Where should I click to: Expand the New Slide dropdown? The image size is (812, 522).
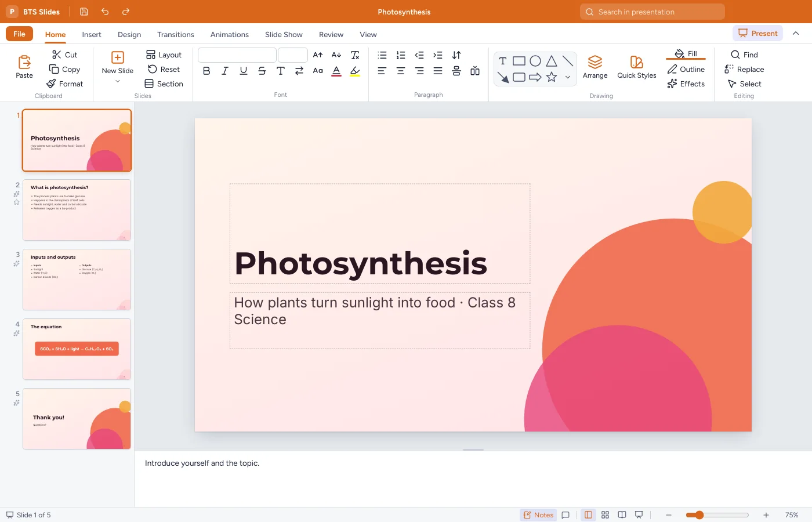click(118, 81)
